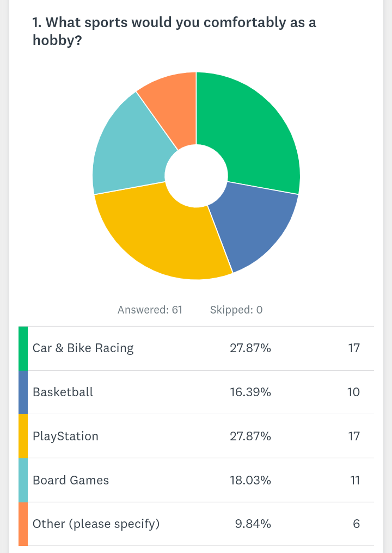The height and width of the screenshot is (553, 392).
Task: Select the Board Games answer label
Action: (x=71, y=481)
